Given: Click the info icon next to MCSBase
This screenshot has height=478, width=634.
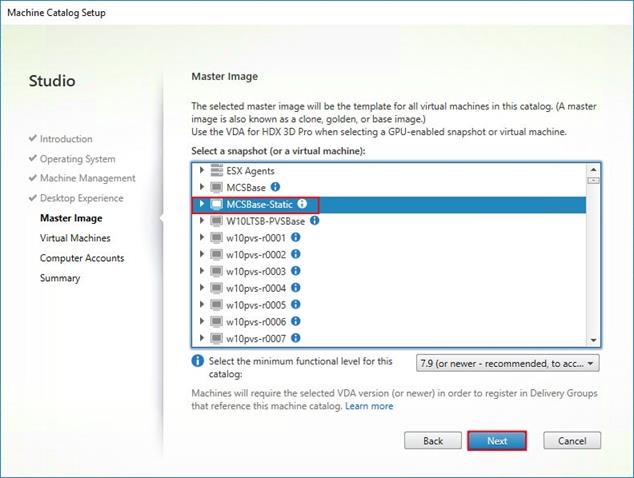Looking at the screenshot, I should (x=275, y=187).
